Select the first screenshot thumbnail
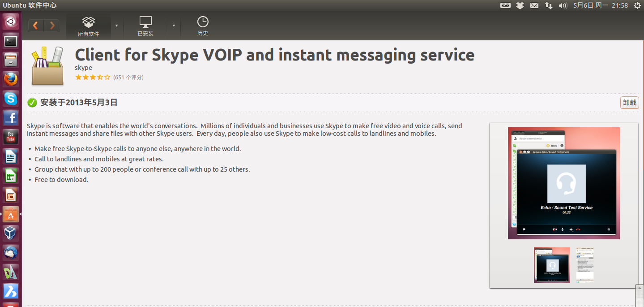 point(552,265)
